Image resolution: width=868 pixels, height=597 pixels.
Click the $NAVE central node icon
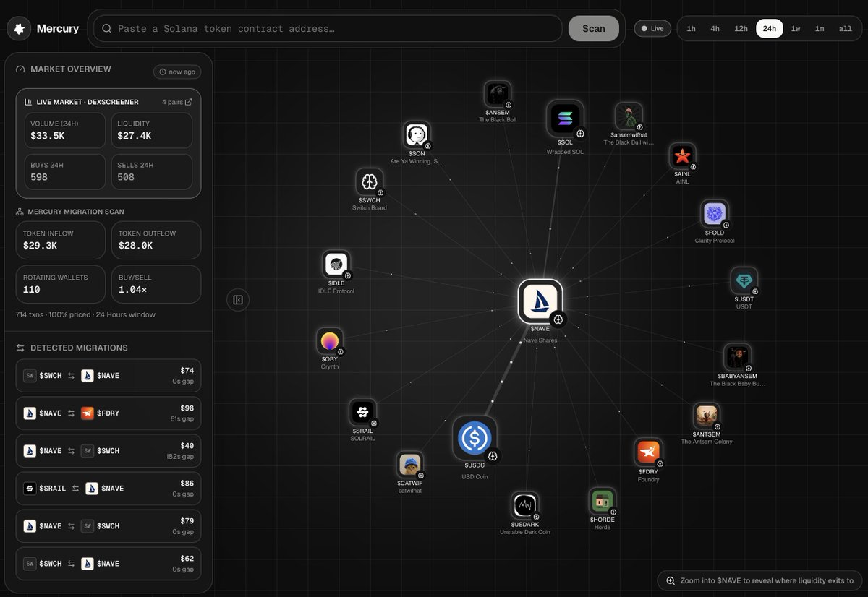coord(540,301)
